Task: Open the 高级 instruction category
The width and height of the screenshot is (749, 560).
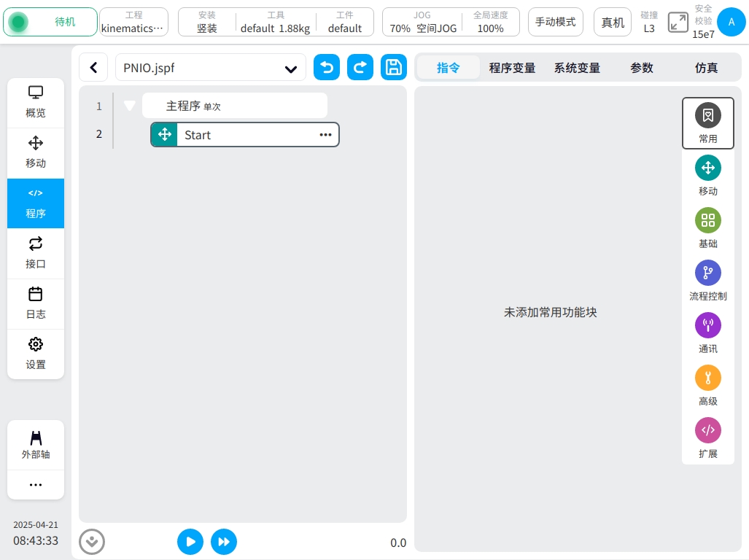Action: [x=707, y=386]
